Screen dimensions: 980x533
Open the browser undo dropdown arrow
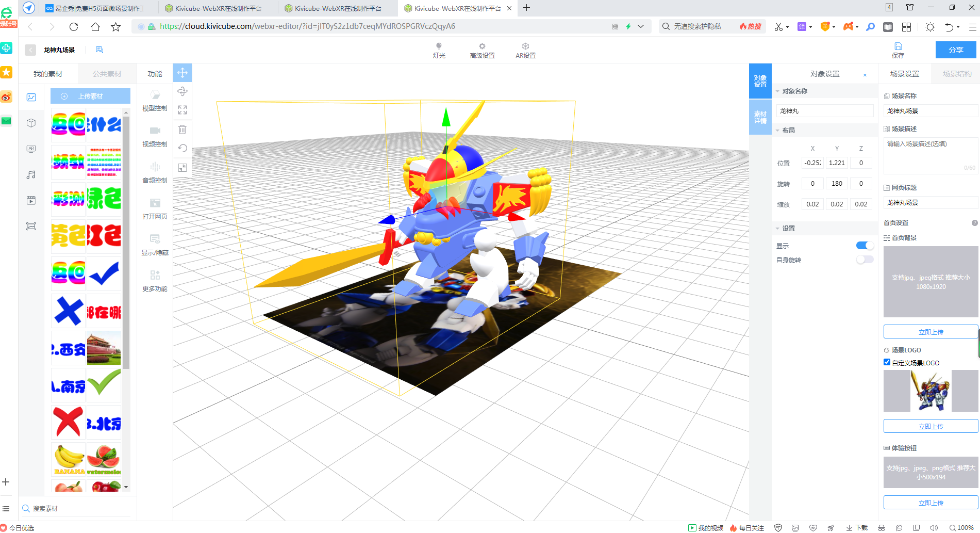click(x=958, y=27)
